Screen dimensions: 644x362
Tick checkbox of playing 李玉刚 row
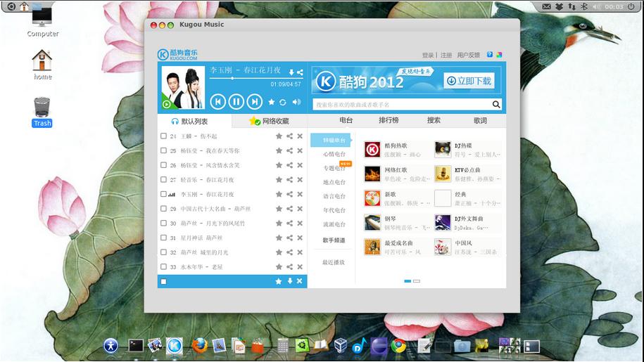coord(163,194)
